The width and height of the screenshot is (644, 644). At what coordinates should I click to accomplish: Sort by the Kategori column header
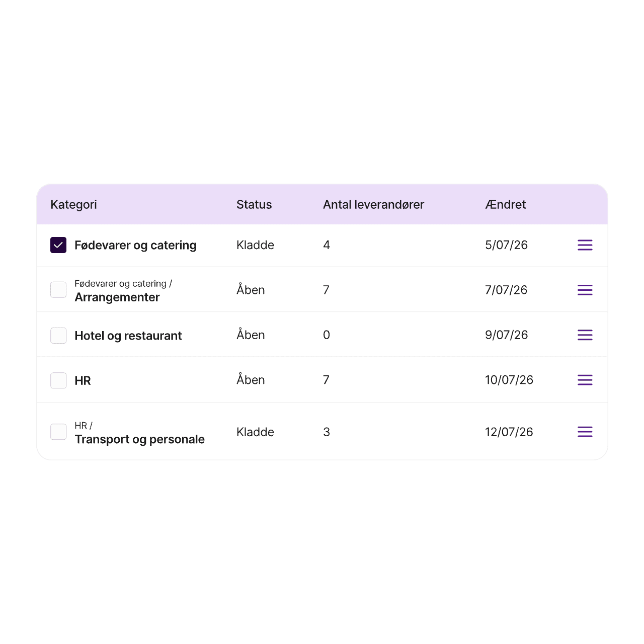73,205
